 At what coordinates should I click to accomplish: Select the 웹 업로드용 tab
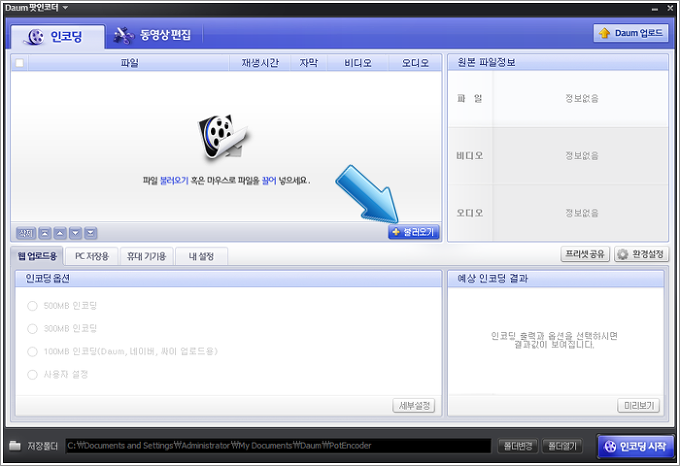pos(37,256)
